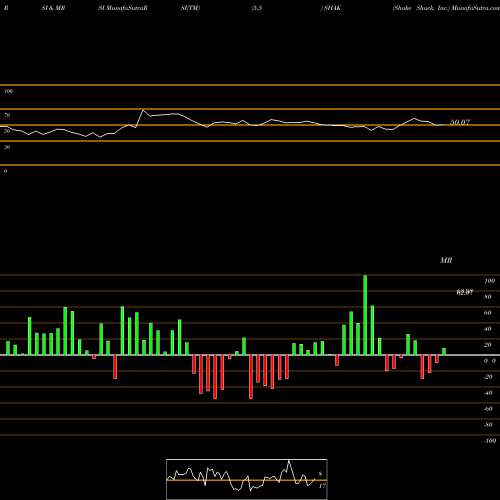Click the SI & MR header label

click(x=53, y=8)
